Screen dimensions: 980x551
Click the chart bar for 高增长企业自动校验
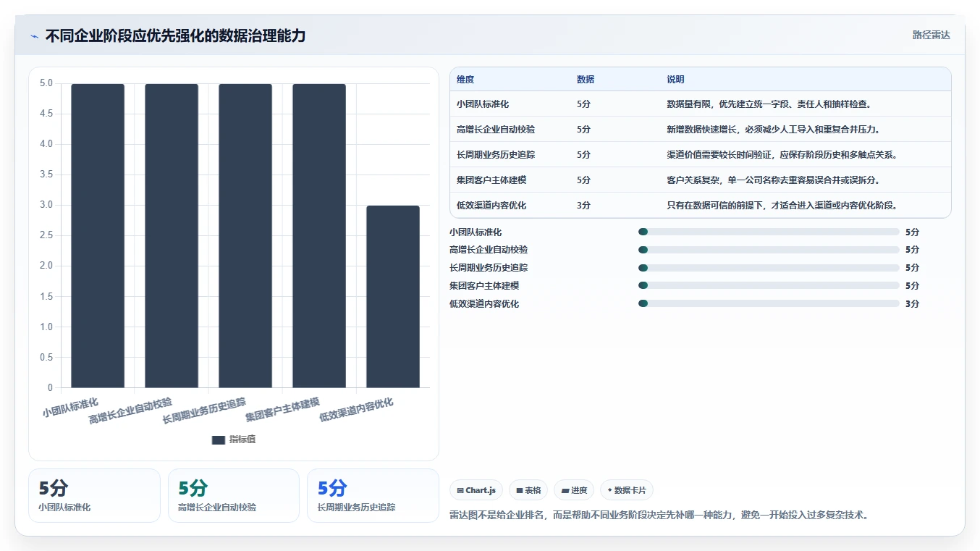point(172,236)
